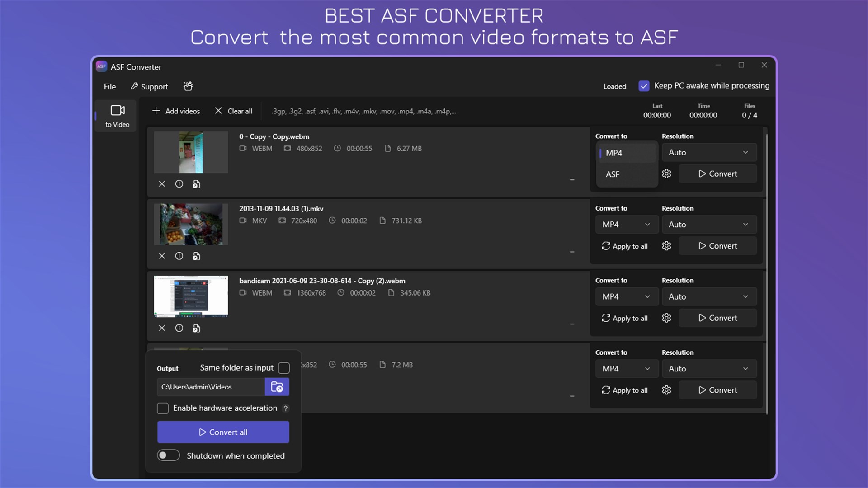Open file location icon for bandicam video

click(x=196, y=328)
